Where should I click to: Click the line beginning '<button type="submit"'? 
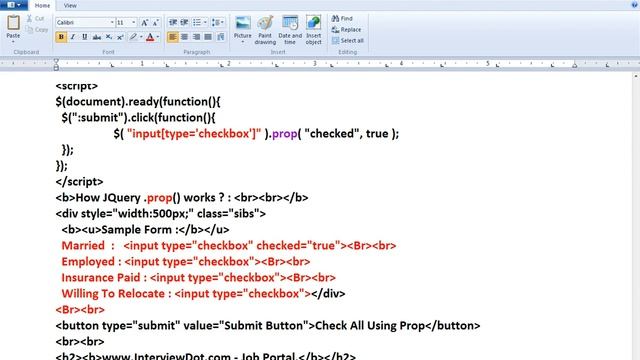(268, 325)
